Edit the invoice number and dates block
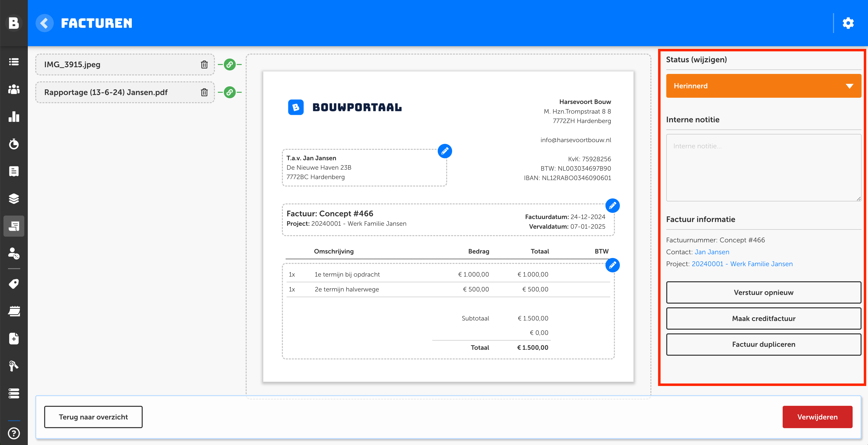Viewport: 868px width, 445px height. tap(612, 205)
